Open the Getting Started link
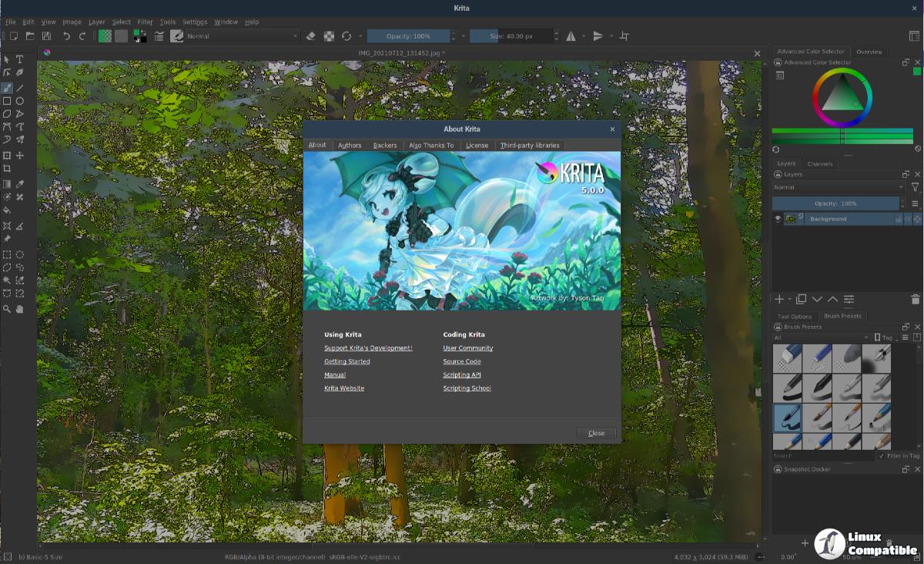 click(347, 361)
